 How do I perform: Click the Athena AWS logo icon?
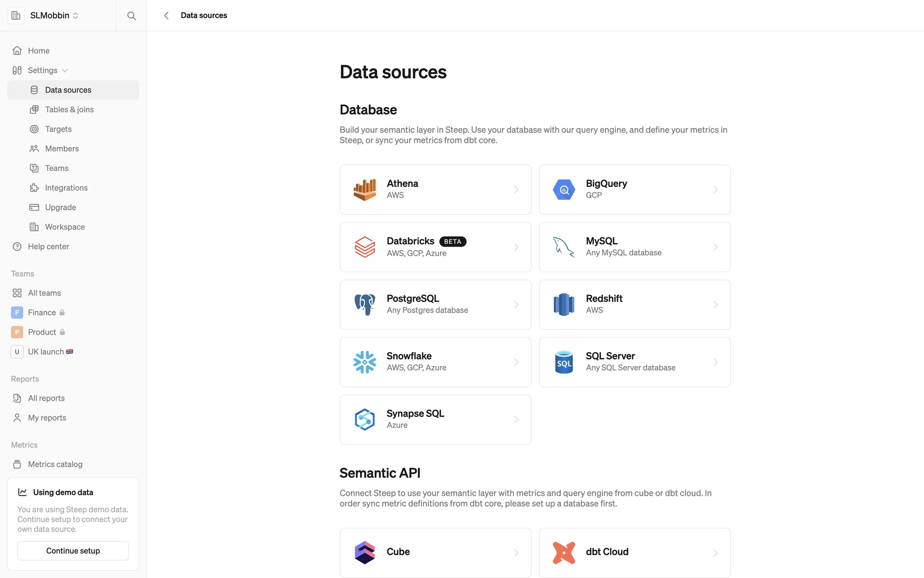point(364,190)
